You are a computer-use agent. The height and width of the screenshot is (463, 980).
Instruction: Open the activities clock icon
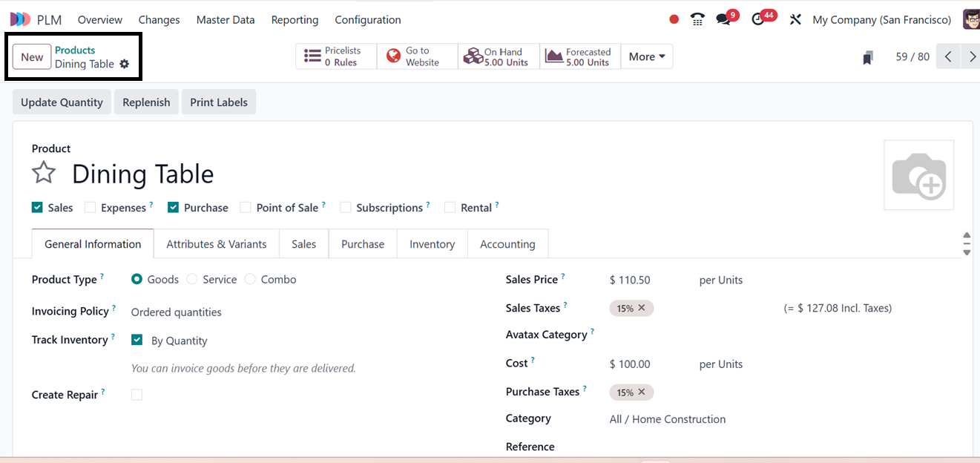[757, 19]
